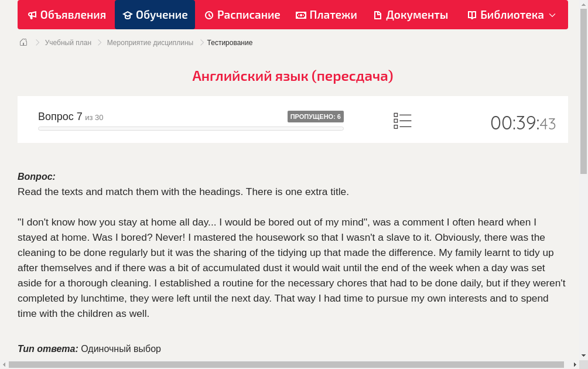
Task: Click the vertical scrollbar down arrow
Action: 583,355
